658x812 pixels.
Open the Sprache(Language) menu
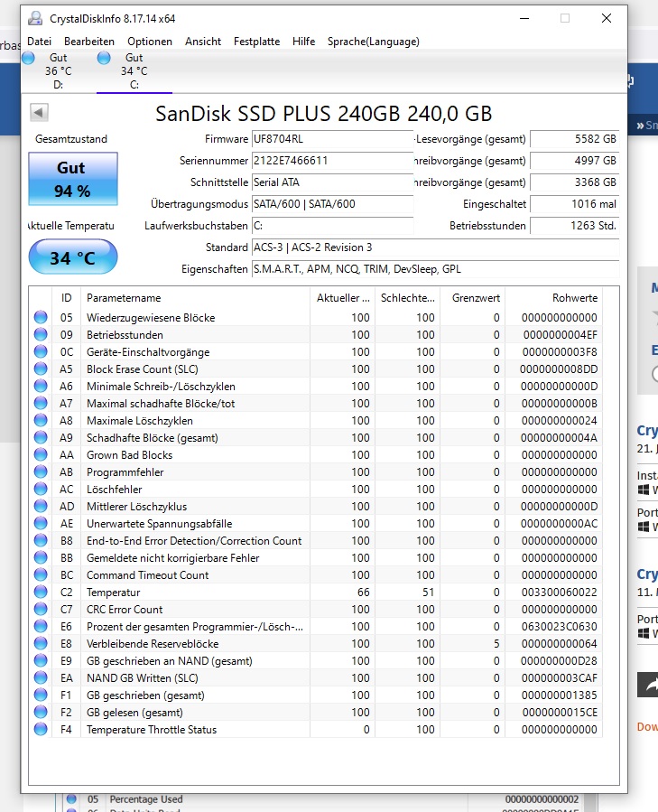coord(374,42)
